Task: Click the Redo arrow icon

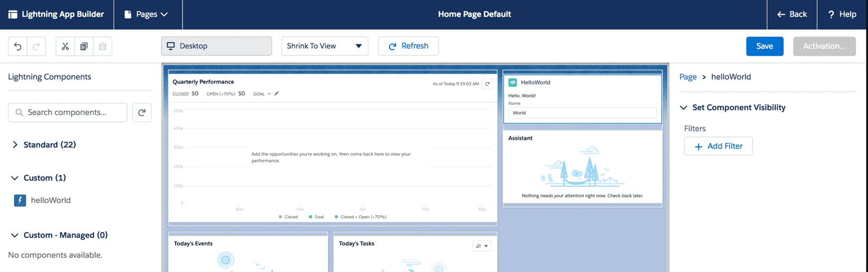Action: tap(36, 47)
